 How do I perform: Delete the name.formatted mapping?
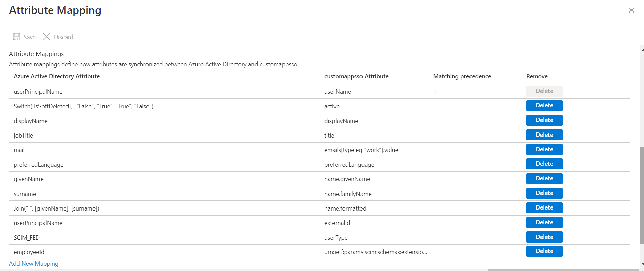click(544, 207)
